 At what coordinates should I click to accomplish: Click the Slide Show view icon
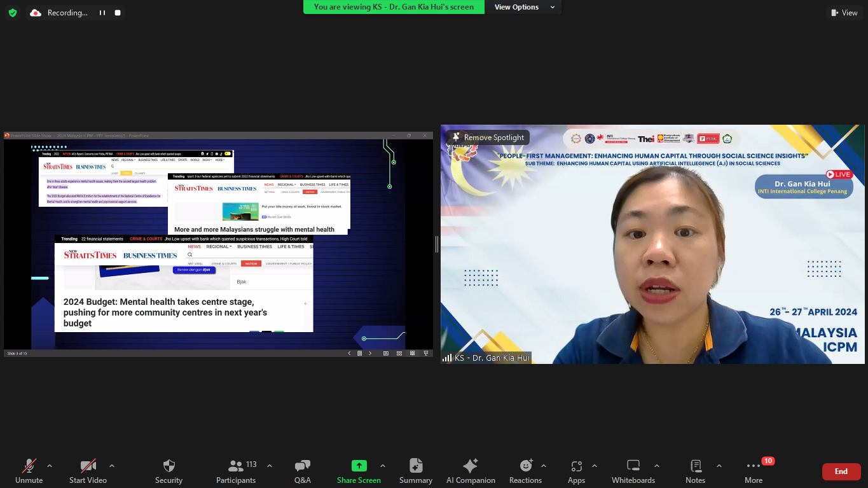click(425, 353)
